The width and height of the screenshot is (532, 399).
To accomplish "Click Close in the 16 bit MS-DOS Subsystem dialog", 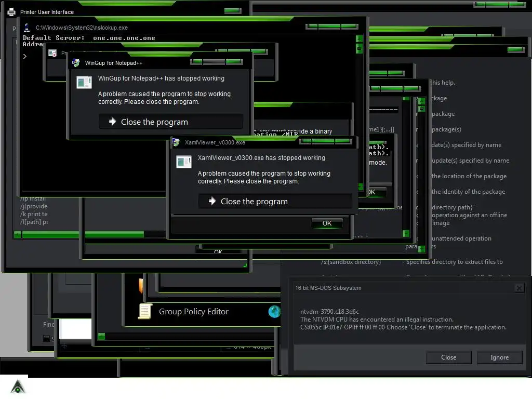I will pyautogui.click(x=448, y=357).
